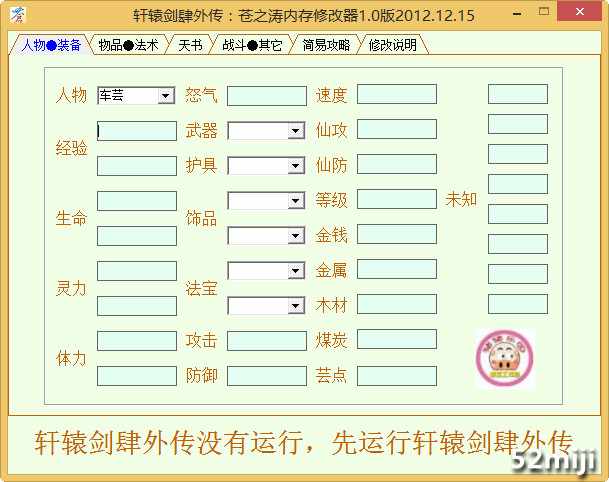This screenshot has height=482, width=609.
Task: Click the pink mascot logo image
Action: click(x=505, y=359)
